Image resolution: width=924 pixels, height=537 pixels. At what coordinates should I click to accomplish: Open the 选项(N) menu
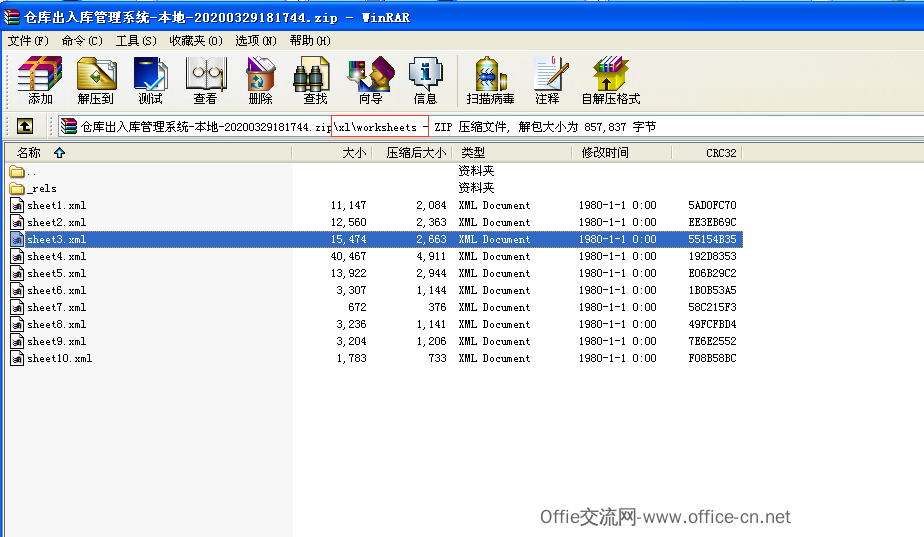(256, 41)
